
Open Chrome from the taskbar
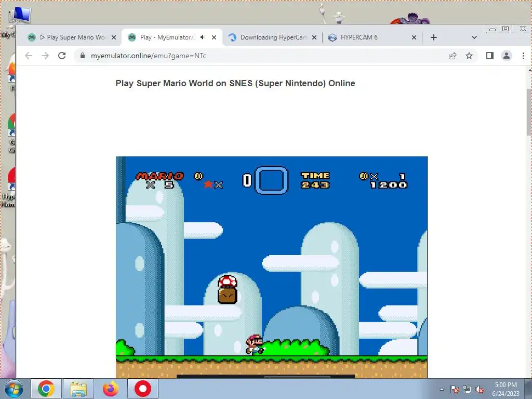46,389
